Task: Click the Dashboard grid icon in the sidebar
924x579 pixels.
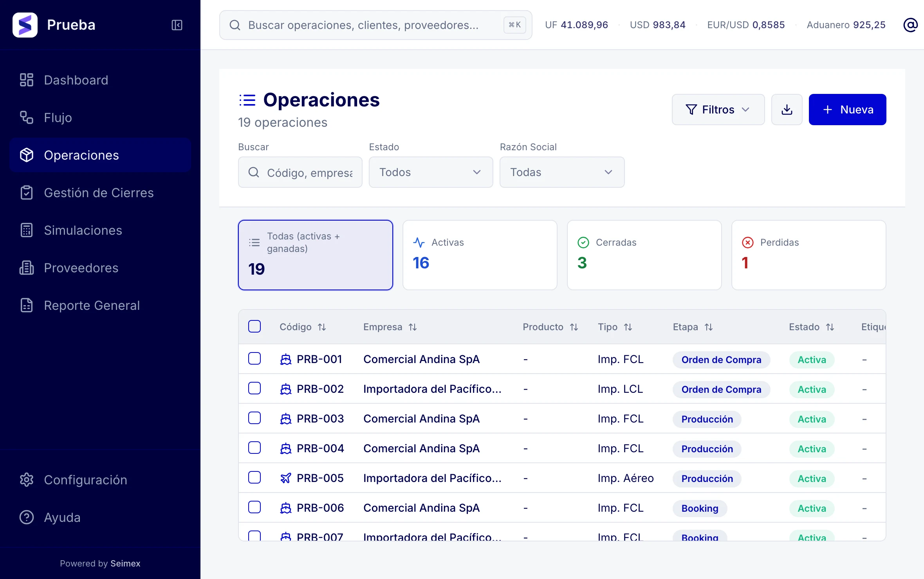Action: (27, 80)
